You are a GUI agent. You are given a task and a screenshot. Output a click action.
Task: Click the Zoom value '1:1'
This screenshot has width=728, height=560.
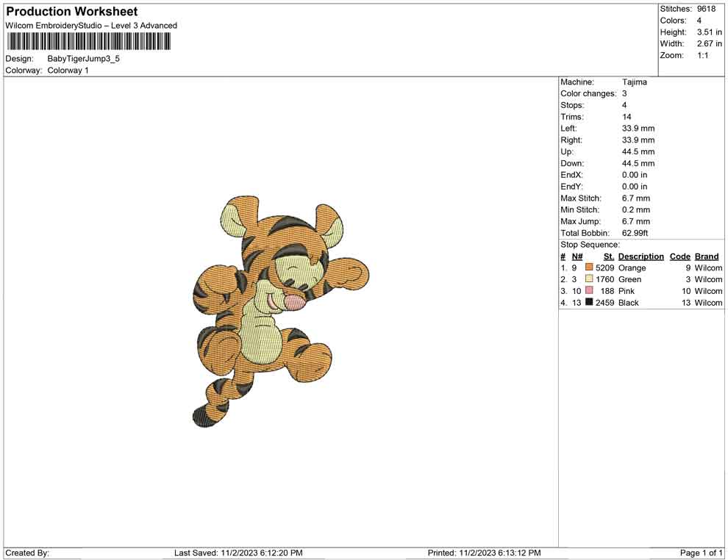tap(702, 55)
